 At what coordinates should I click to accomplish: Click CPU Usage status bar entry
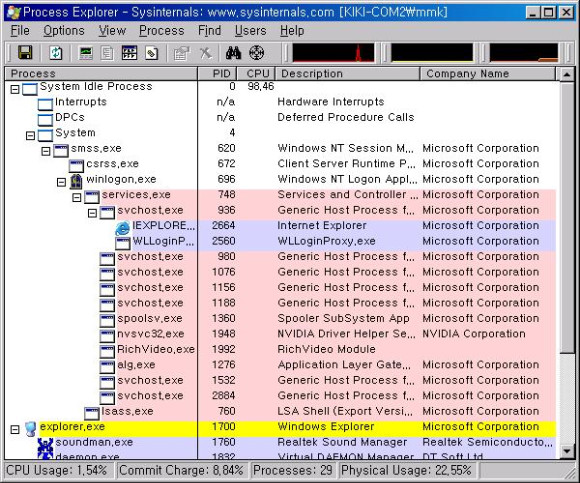tap(59, 470)
